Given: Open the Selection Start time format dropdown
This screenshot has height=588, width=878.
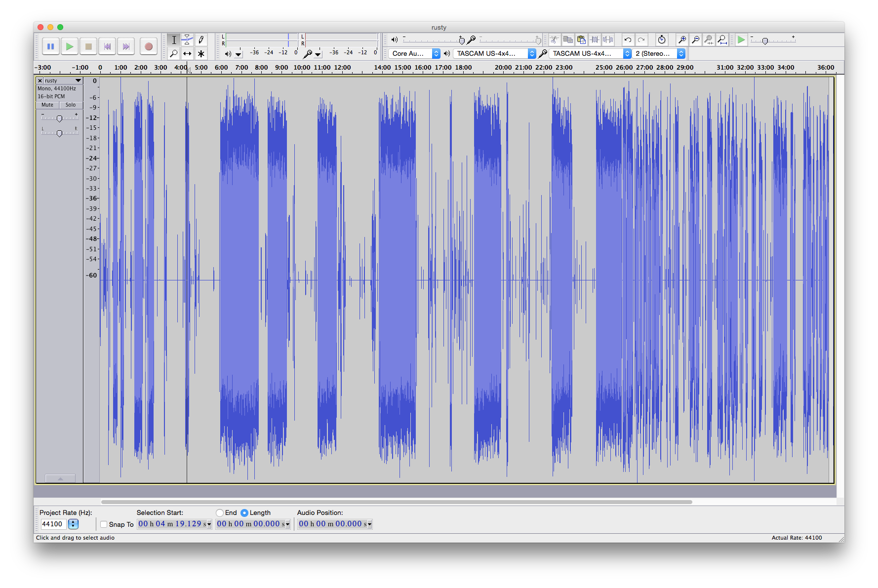Looking at the screenshot, I should pos(209,525).
